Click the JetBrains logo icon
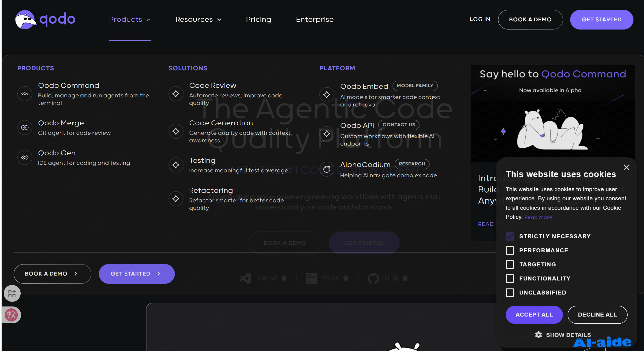The image size is (644, 351). coord(311,278)
